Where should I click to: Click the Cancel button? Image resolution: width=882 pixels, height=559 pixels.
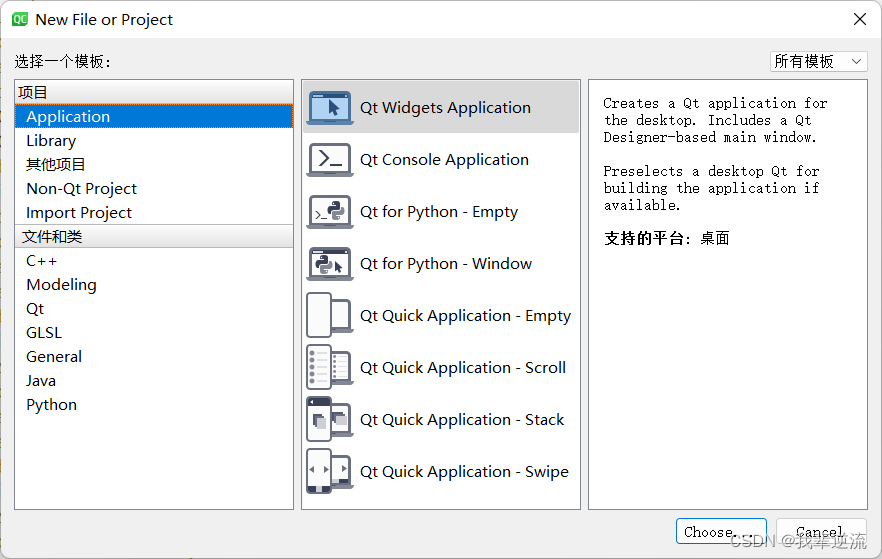pos(821,531)
